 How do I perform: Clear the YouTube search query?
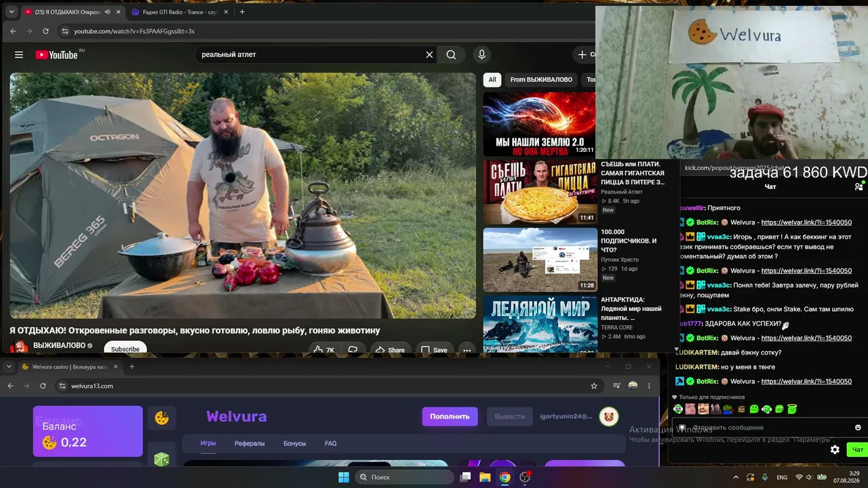point(429,55)
